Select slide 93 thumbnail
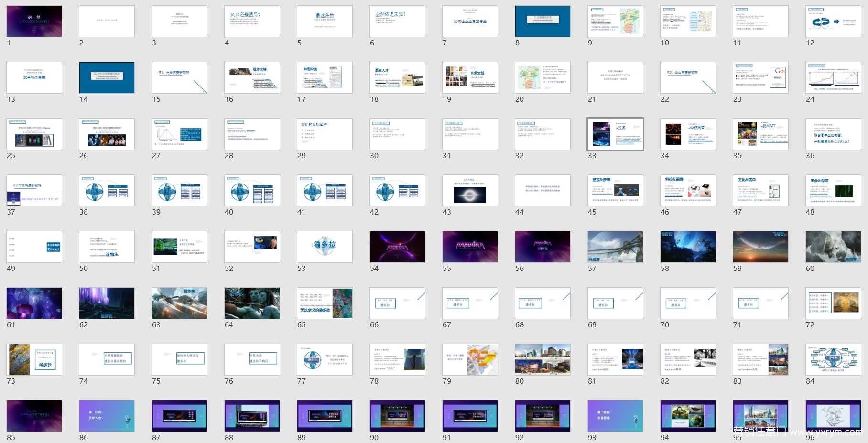Viewport: 868px width, 443px height. [615, 416]
